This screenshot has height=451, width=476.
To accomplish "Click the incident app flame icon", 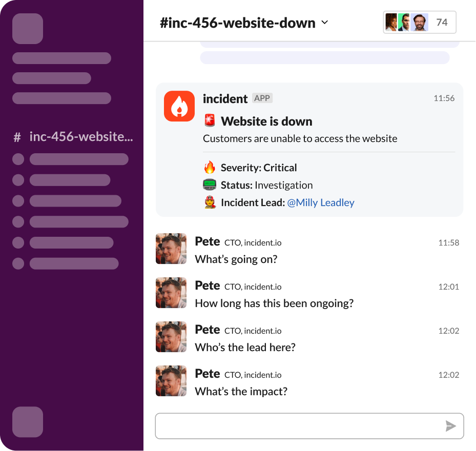I will (179, 106).
